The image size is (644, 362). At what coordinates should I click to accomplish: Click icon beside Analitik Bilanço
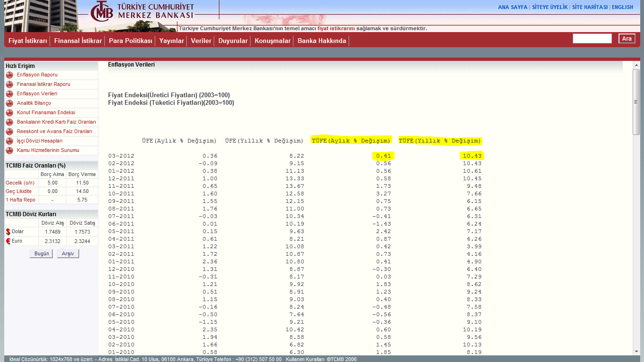point(9,103)
